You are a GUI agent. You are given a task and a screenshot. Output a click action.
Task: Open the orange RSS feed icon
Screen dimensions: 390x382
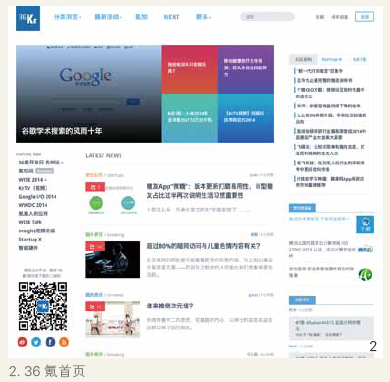pos(64,342)
